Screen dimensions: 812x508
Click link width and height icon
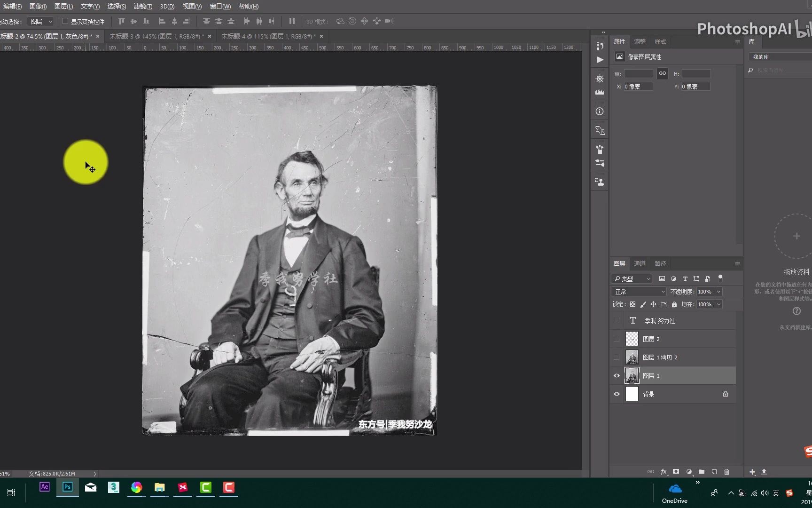click(x=663, y=73)
